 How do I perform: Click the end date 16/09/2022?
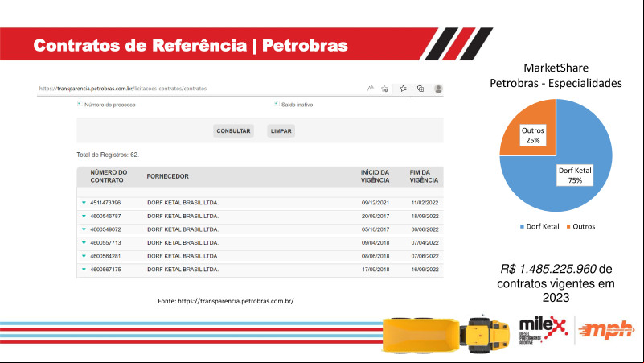click(x=425, y=270)
